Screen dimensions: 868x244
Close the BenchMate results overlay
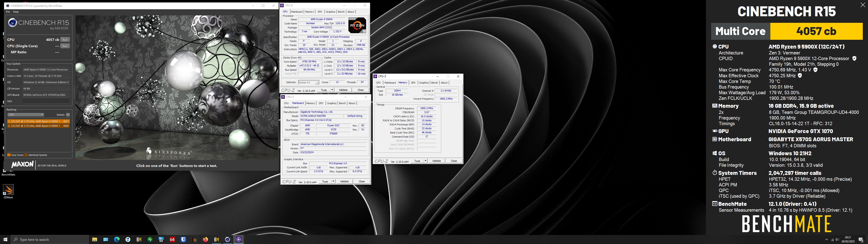click(x=863, y=5)
